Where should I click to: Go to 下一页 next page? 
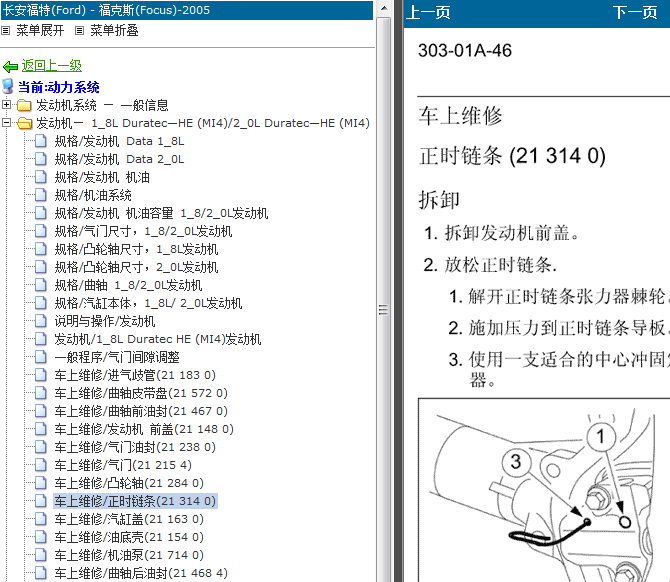pos(635,12)
